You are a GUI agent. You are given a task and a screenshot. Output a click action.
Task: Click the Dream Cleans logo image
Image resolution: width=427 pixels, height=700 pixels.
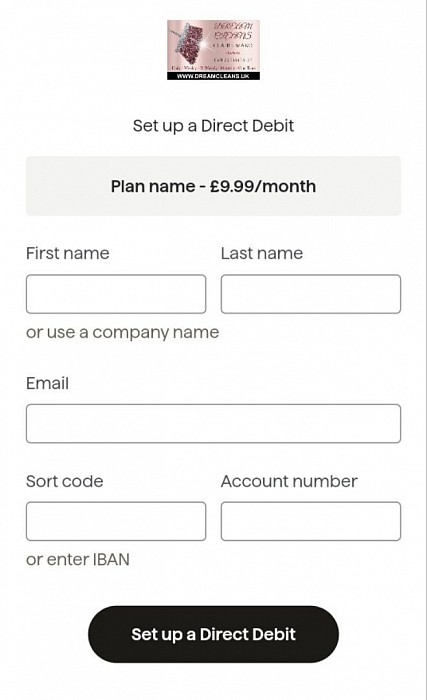tap(214, 50)
